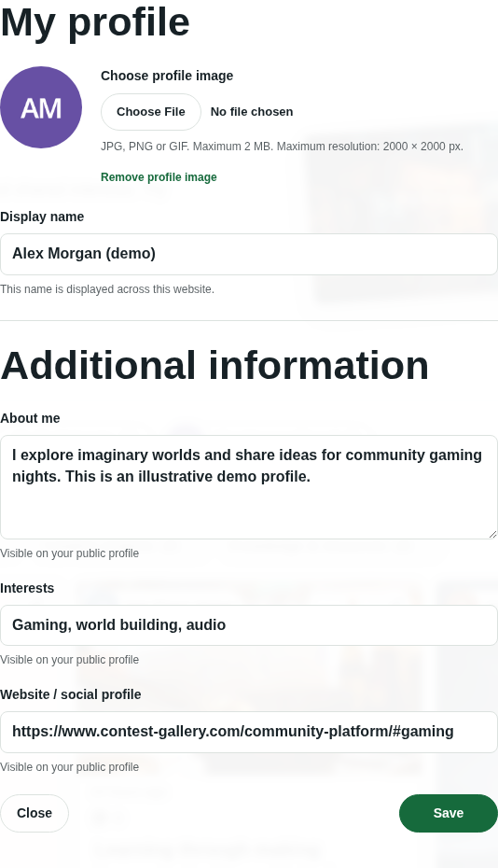Click the Website / social profile field
Screen dimensions: 498x868
[249, 732]
